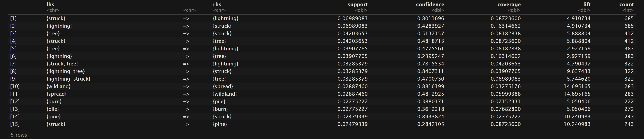
Task: Select the {lightning, struck} lhs cell
Action: pyautogui.click(x=68, y=79)
